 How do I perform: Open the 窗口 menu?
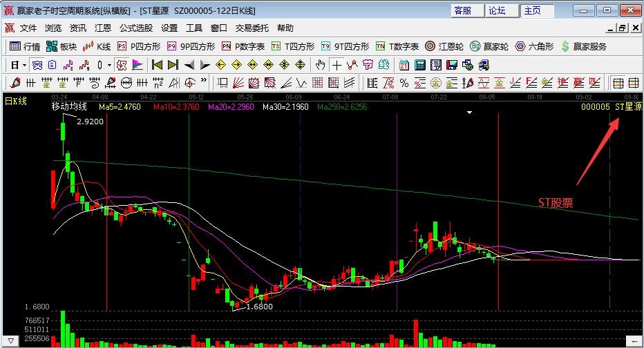219,28
